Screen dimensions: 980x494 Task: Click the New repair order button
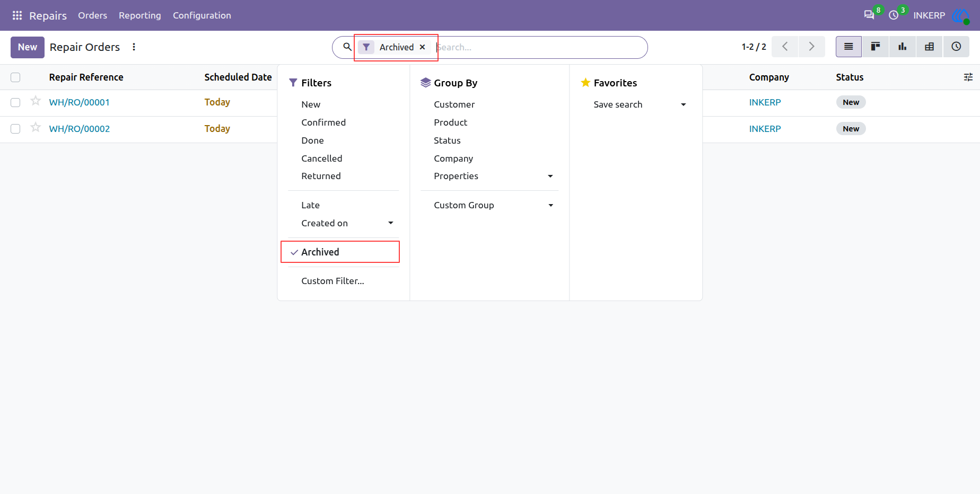(x=28, y=47)
